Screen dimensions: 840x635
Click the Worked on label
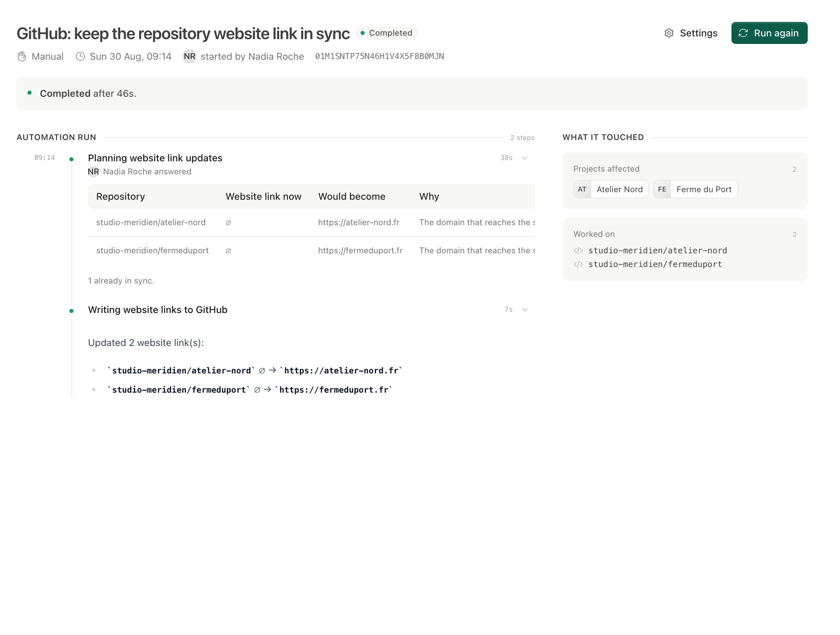coord(594,234)
